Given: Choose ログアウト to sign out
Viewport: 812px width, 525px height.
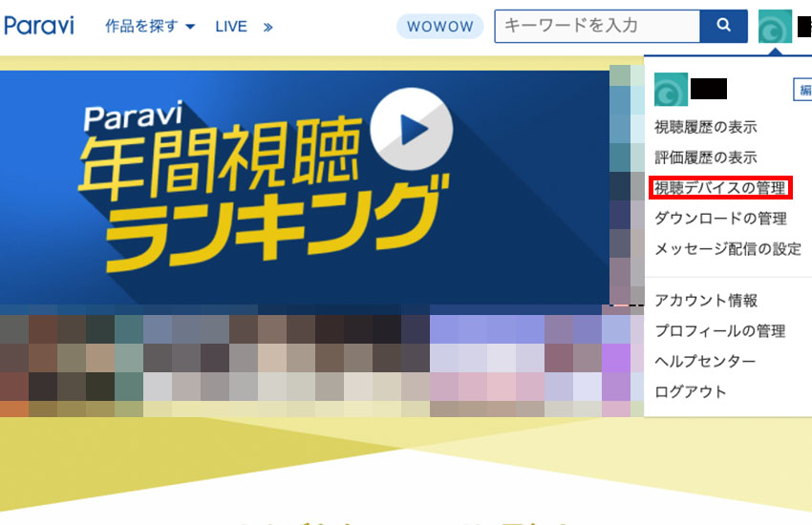Looking at the screenshot, I should pyautogui.click(x=691, y=391).
